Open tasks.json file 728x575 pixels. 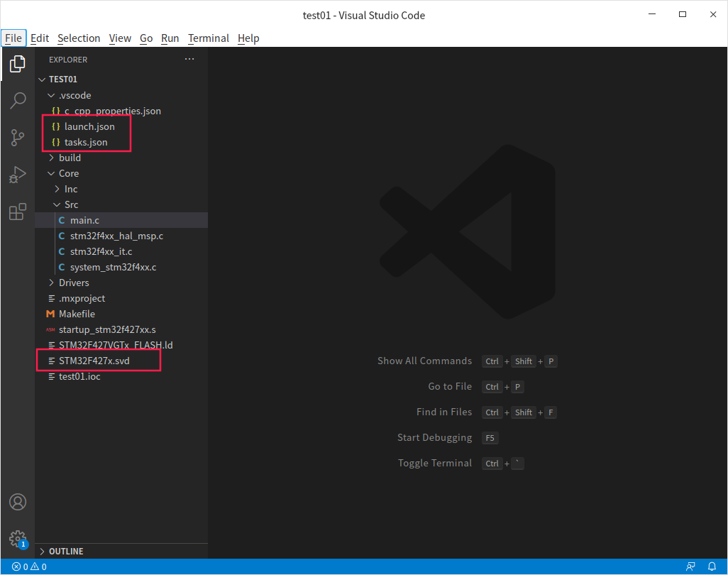(x=121, y=142)
